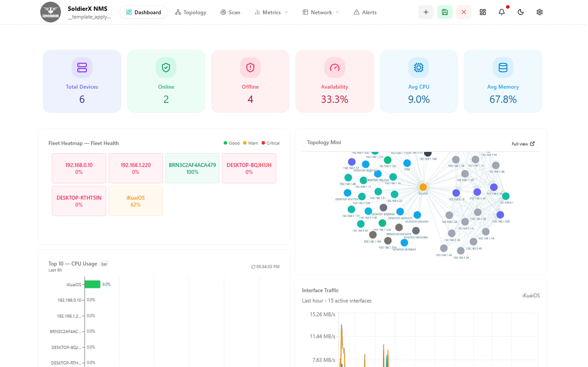Open Full view of Topology Mini
Image resolution: width=588 pixels, height=367 pixels.
point(523,144)
